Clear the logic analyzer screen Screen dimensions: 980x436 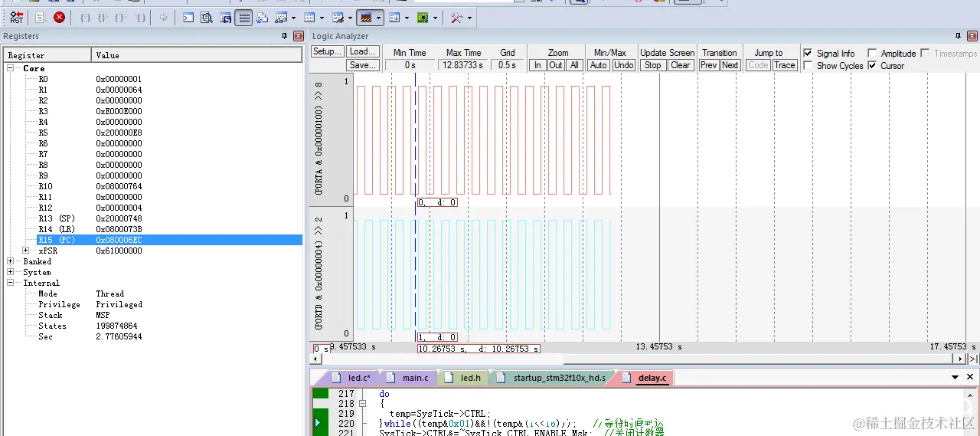(x=680, y=65)
